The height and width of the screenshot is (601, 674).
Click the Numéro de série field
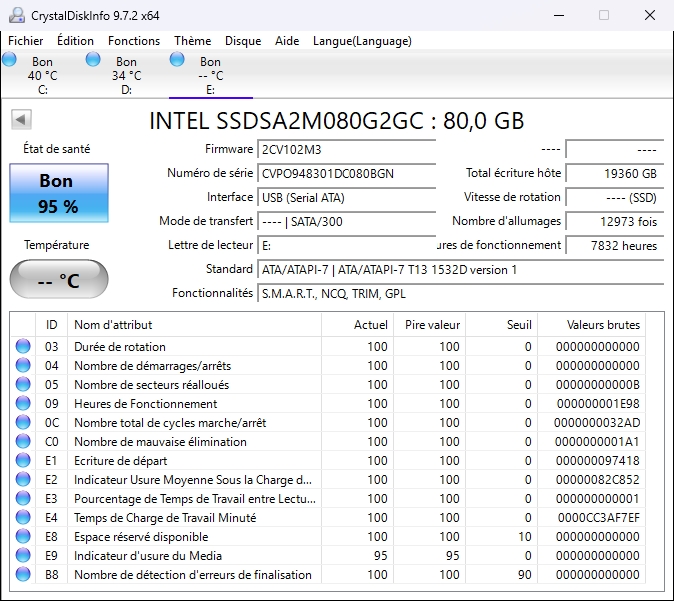[x=346, y=173]
